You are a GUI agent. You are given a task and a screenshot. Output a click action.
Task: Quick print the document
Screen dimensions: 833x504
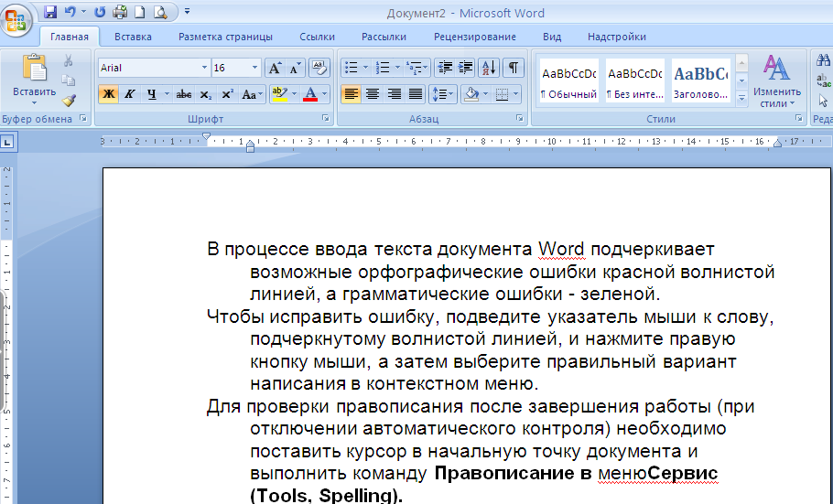click(120, 12)
